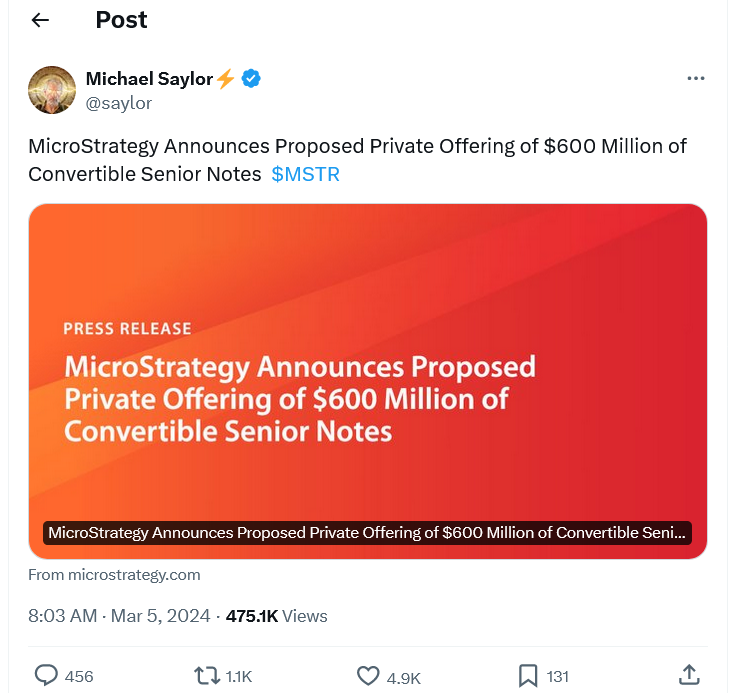Open Michael Saylor's profile picture
745x693 pixels.
point(52,90)
